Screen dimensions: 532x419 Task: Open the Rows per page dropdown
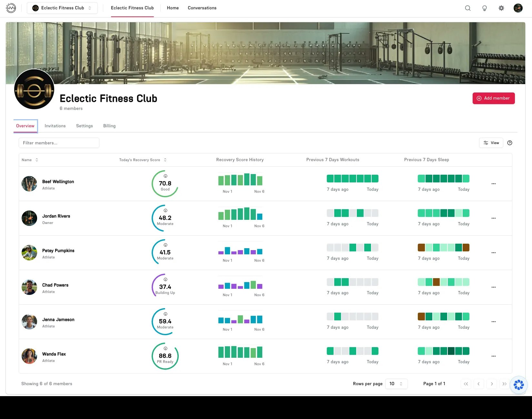(396, 384)
